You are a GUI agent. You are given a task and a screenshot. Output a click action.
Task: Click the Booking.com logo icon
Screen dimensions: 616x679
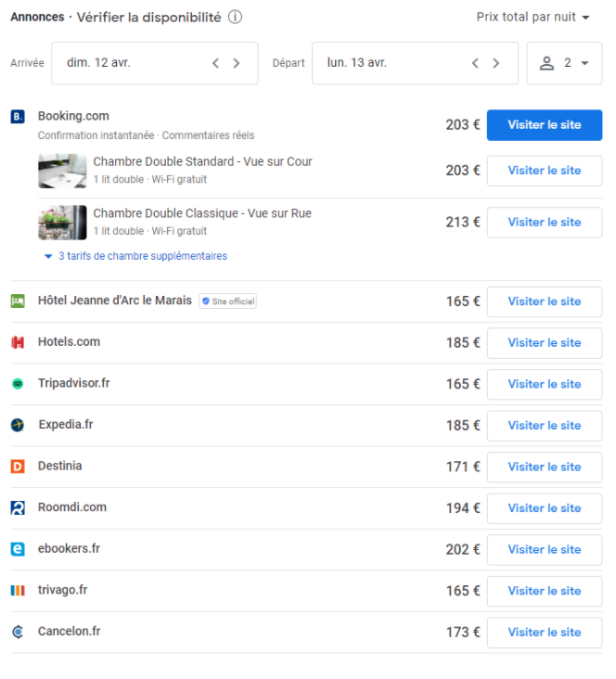18,117
